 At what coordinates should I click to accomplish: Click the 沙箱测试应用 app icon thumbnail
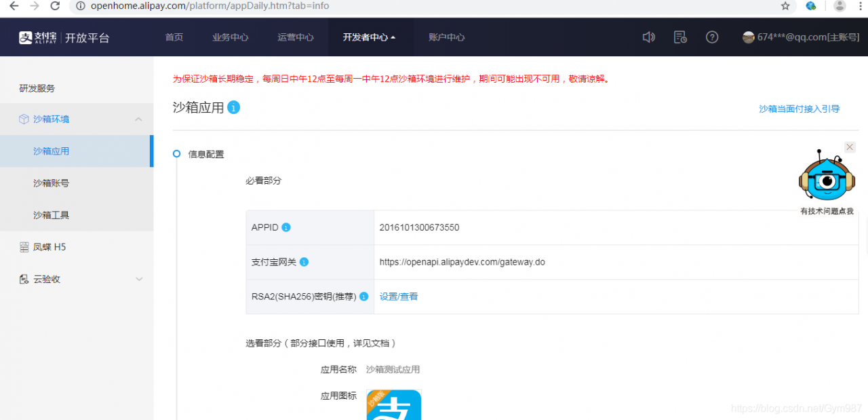[393, 404]
